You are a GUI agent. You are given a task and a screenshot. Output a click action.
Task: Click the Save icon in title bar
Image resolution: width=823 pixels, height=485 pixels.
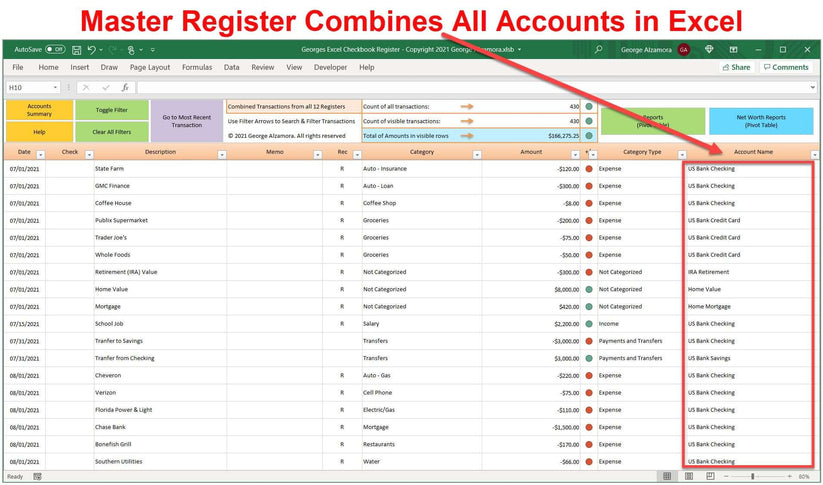(76, 49)
